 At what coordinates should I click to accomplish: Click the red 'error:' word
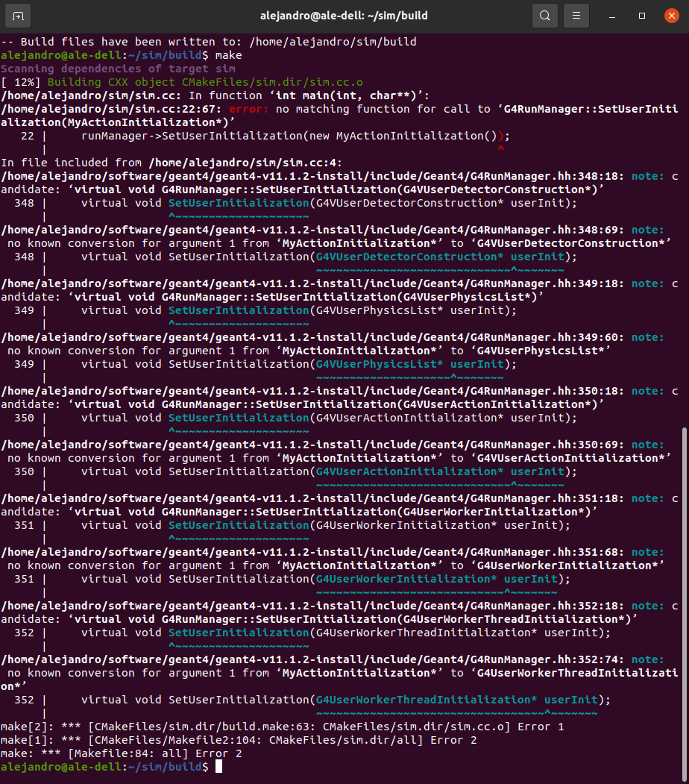click(x=249, y=109)
